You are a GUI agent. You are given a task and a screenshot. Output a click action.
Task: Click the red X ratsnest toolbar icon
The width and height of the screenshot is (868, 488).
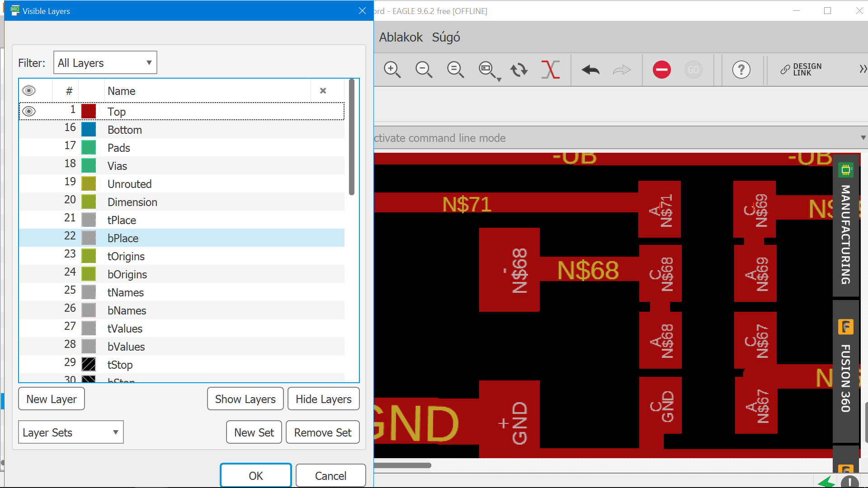coord(550,70)
